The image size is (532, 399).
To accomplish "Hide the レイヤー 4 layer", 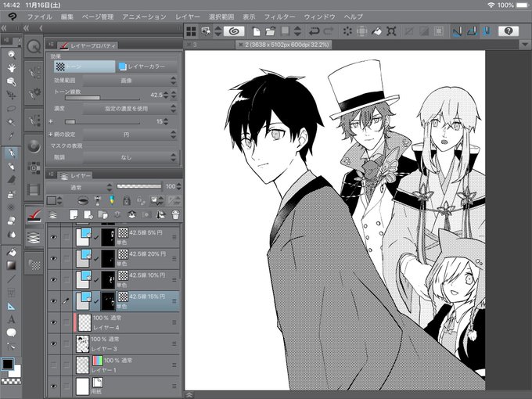I will point(53,322).
